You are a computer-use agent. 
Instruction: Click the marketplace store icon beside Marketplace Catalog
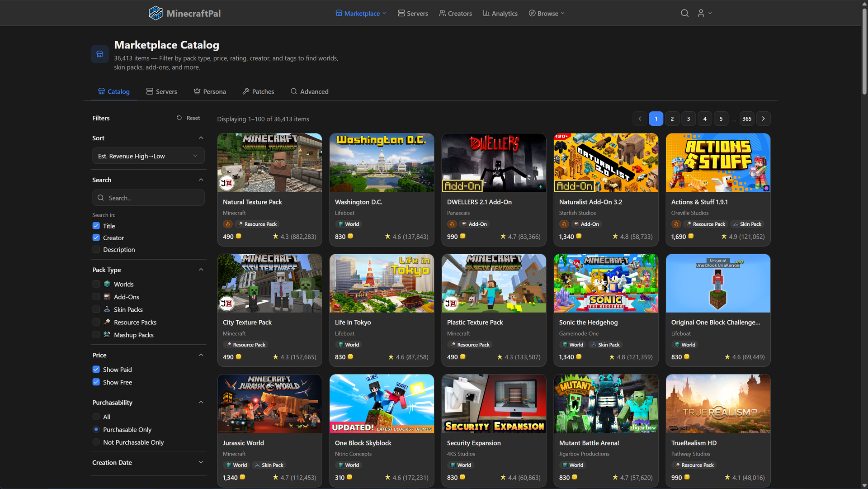tap(99, 54)
